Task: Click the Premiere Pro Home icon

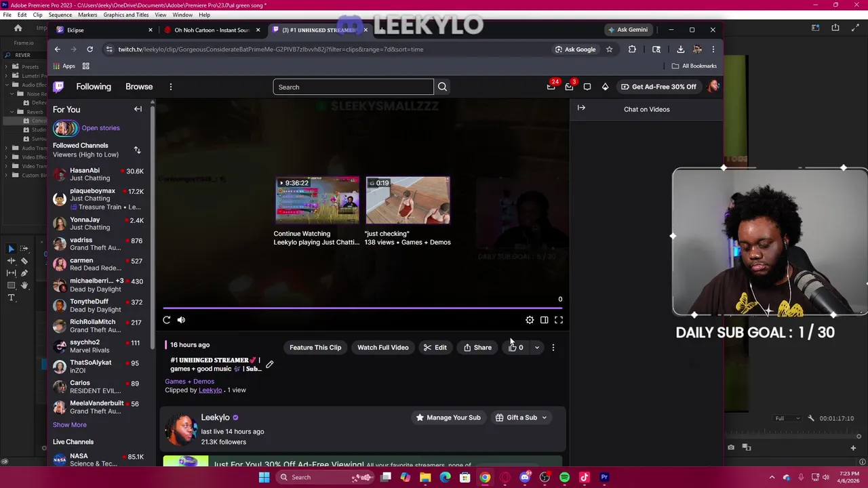Action: tap(18, 28)
